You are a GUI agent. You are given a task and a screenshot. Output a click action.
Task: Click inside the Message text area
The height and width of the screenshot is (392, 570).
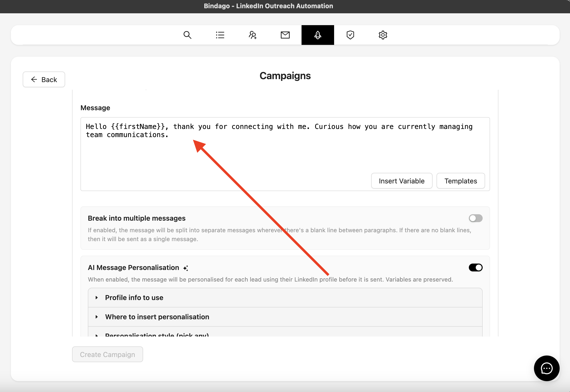[285, 154]
